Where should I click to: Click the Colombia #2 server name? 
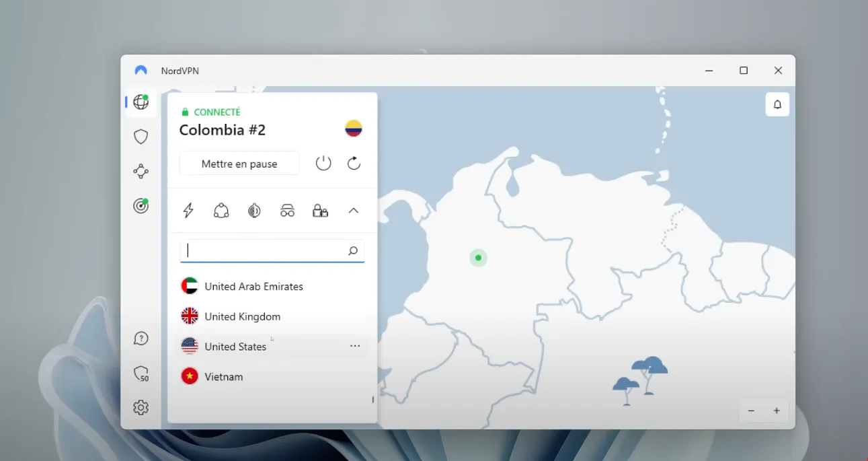click(223, 130)
